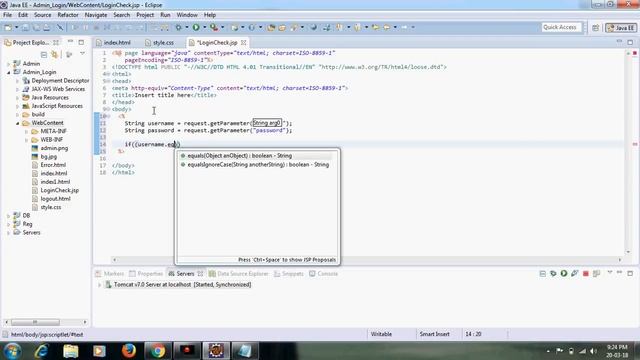Open the Refactor menu
This screenshot has width=640, height=360.
68,15
